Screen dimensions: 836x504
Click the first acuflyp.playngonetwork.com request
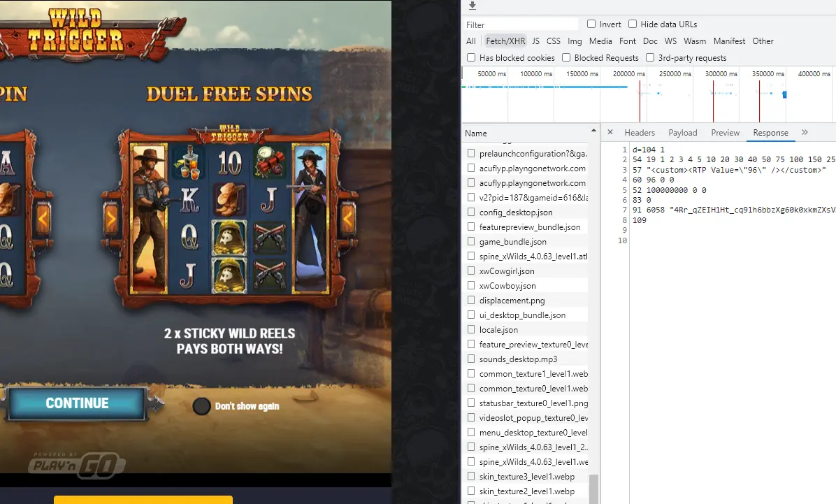pyautogui.click(x=532, y=168)
